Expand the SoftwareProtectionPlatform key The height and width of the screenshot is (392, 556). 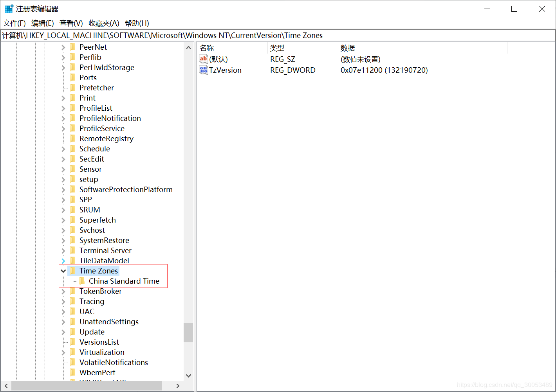click(x=63, y=190)
